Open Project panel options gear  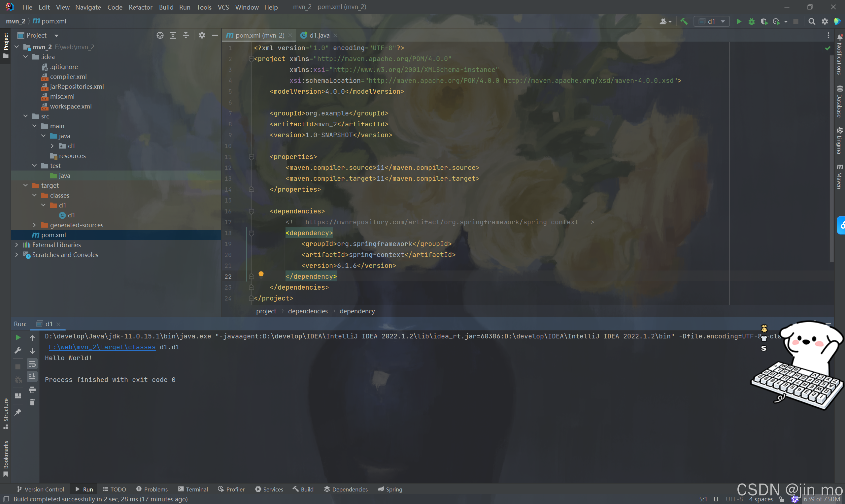click(x=202, y=35)
